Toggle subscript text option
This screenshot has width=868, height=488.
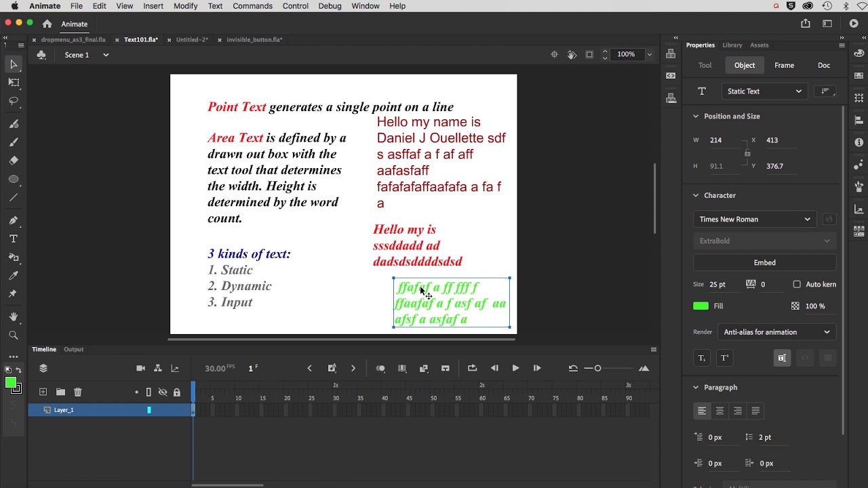701,358
